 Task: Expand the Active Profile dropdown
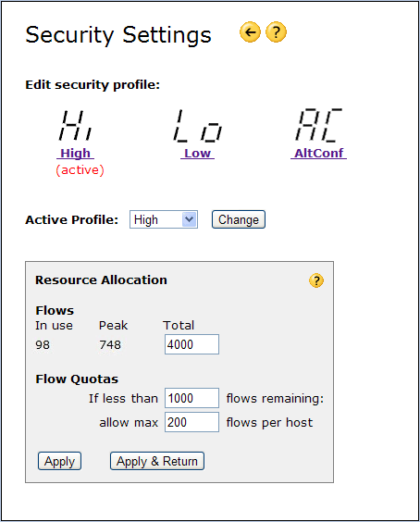click(x=164, y=219)
